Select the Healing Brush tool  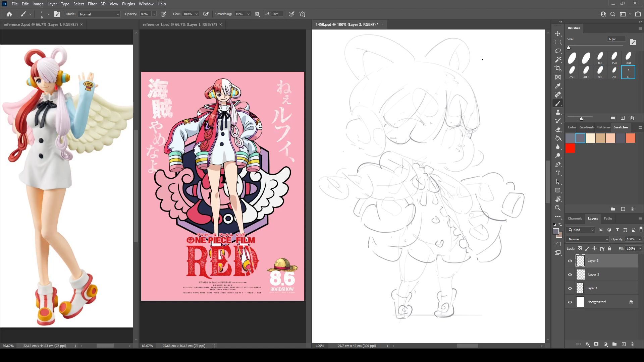click(558, 95)
